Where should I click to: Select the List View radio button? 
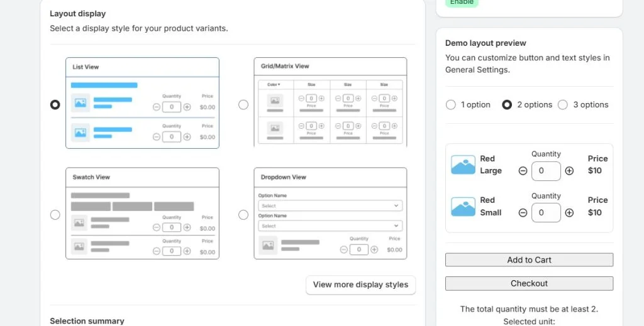[55, 104]
